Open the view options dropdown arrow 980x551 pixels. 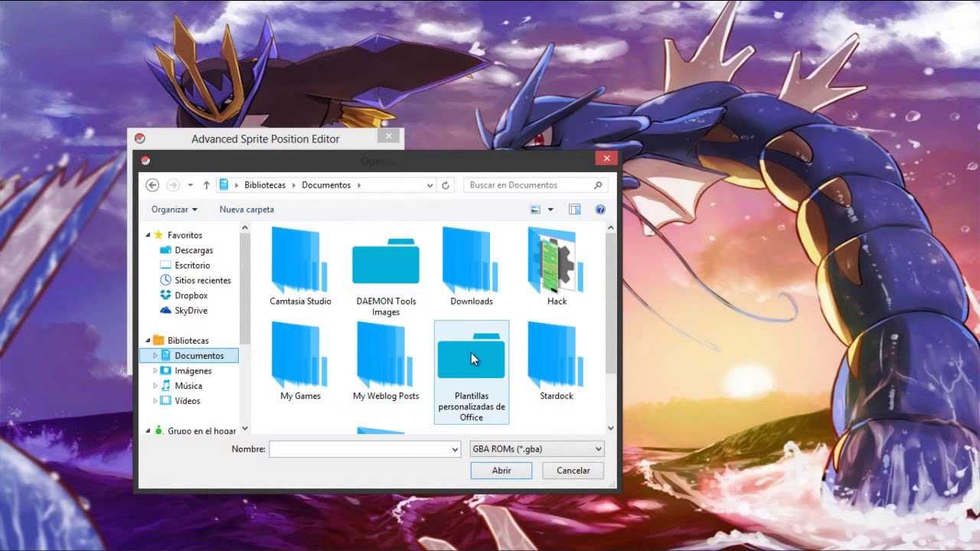coord(550,210)
